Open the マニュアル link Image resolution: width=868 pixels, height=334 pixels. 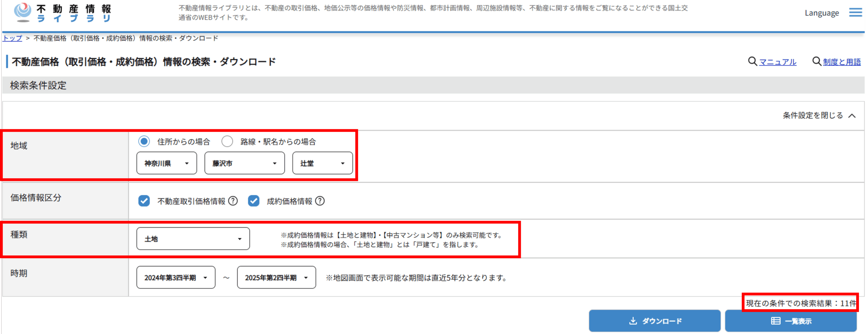tap(777, 62)
